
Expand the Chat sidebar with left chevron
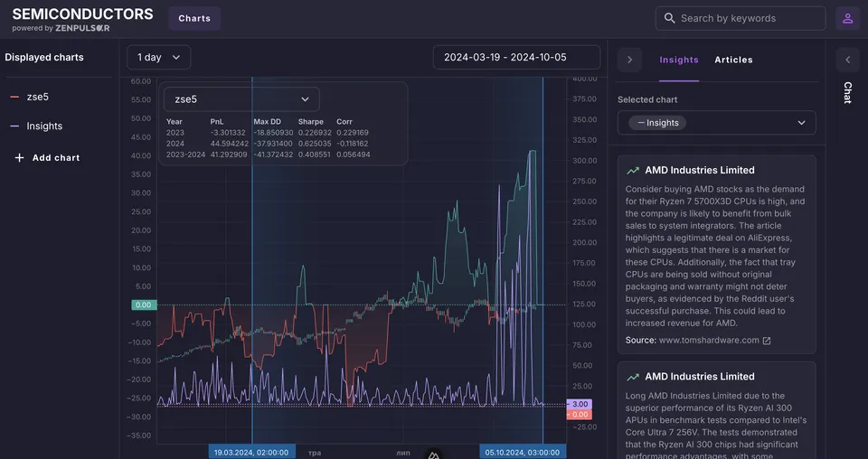(x=847, y=60)
